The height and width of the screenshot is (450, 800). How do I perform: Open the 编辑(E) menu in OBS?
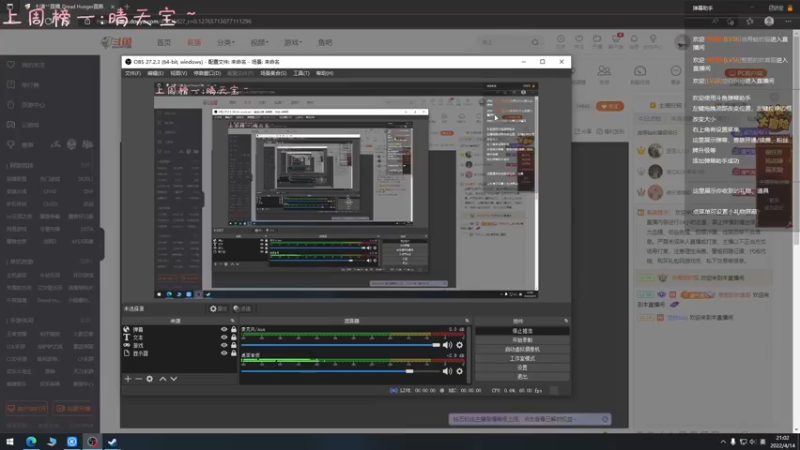click(x=155, y=73)
